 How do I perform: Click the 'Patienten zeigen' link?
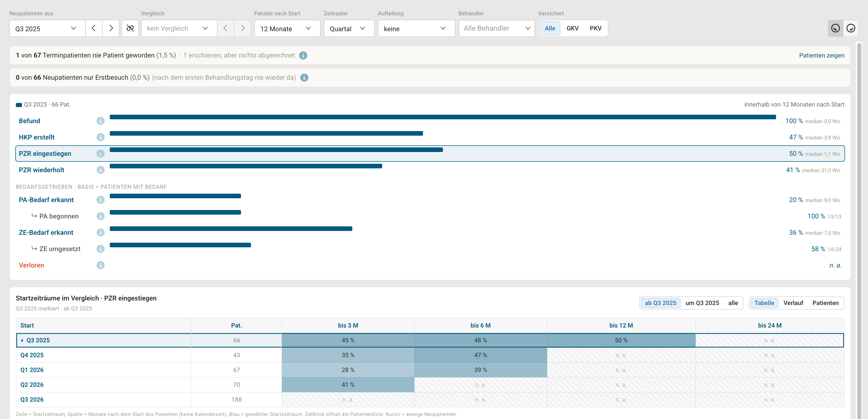coord(822,55)
